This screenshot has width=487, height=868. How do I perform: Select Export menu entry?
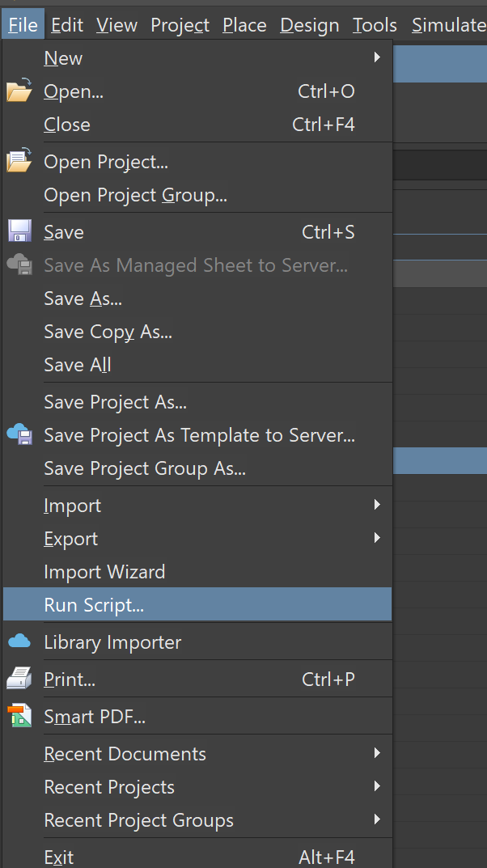click(x=197, y=538)
